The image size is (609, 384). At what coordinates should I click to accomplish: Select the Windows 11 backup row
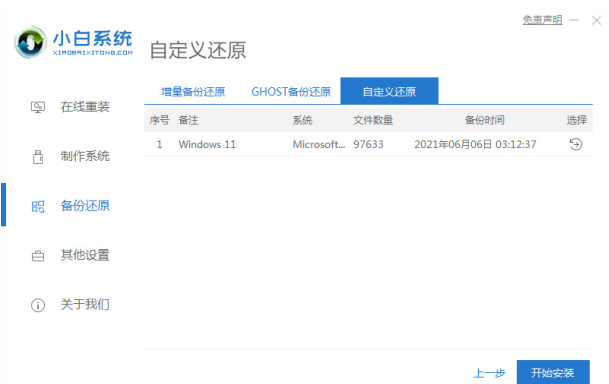coord(368,144)
